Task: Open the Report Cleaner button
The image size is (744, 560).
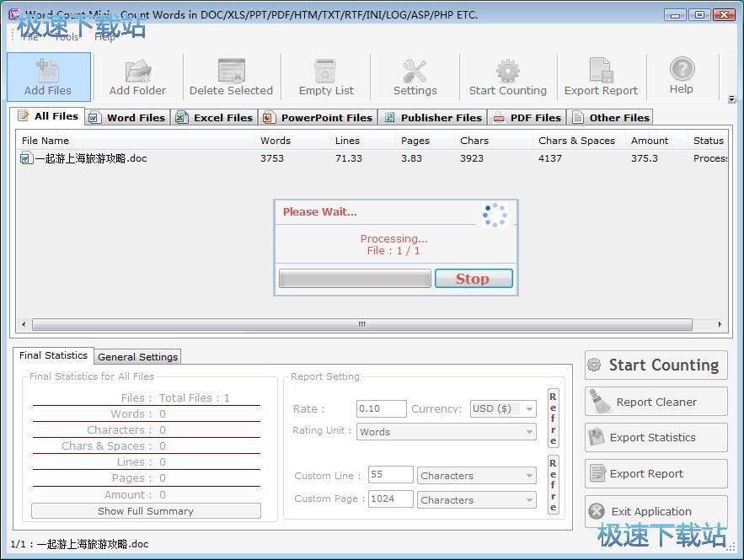Action: pyautogui.click(x=656, y=402)
